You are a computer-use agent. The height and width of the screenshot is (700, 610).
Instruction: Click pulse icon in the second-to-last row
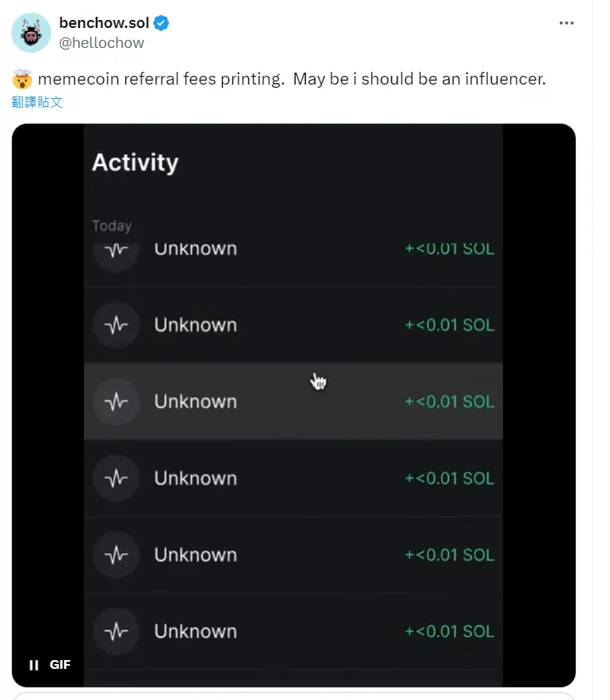tap(117, 555)
